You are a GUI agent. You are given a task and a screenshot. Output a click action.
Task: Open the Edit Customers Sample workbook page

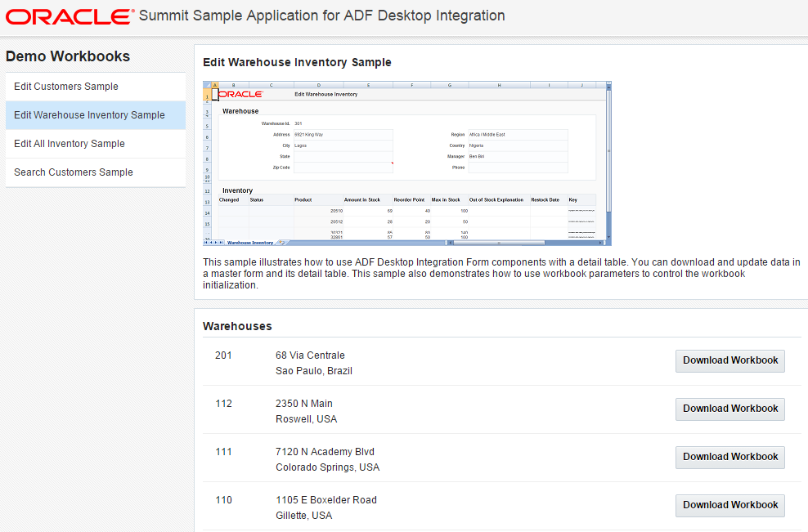(66, 87)
